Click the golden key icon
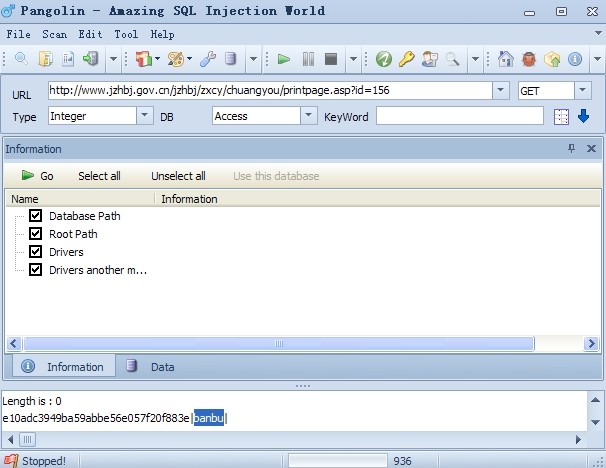This screenshot has height=468, width=606. pyautogui.click(x=407, y=59)
